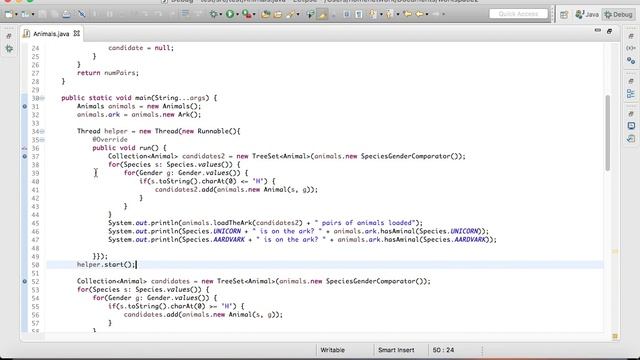Click the overview ruler marker near the bottom
The image size is (640, 360).
tap(615, 336)
